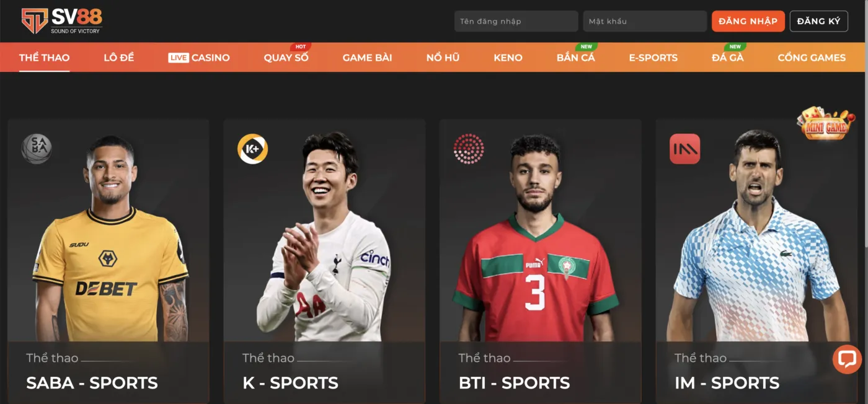Image resolution: width=868 pixels, height=404 pixels.
Task: Open the live chat bubble icon
Action: 846,359
